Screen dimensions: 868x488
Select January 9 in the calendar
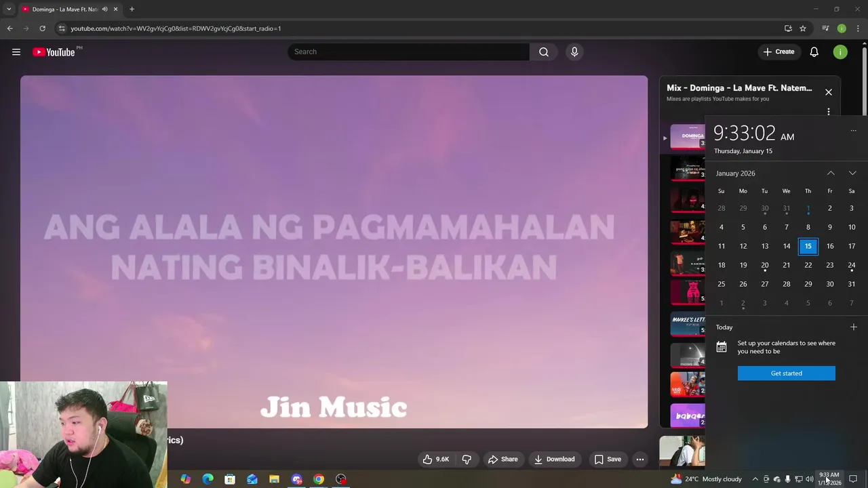(x=829, y=227)
